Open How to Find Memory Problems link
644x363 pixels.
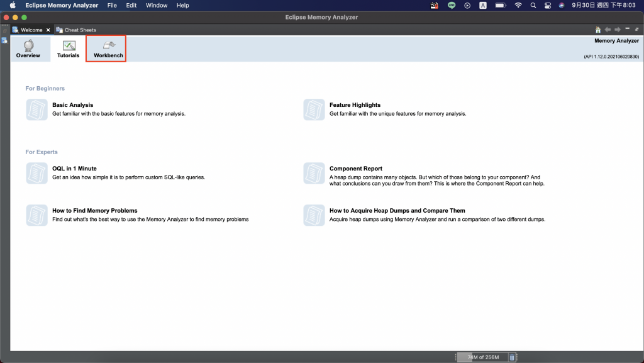95,211
